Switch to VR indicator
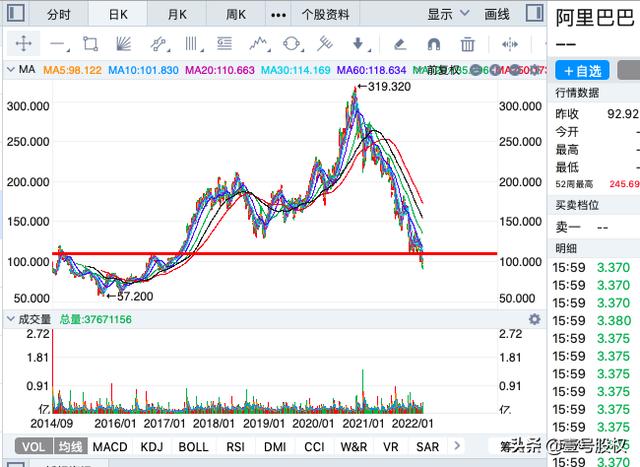640x467 pixels. [x=391, y=447]
